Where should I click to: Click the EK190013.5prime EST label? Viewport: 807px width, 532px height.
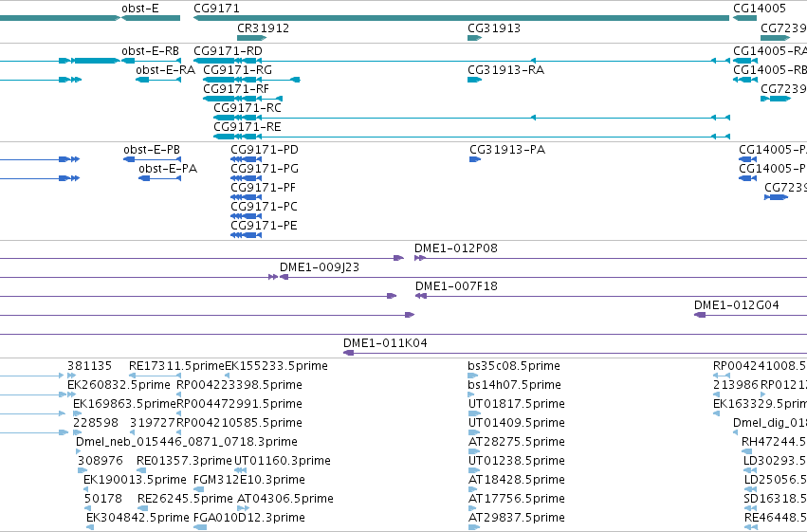[135, 480]
